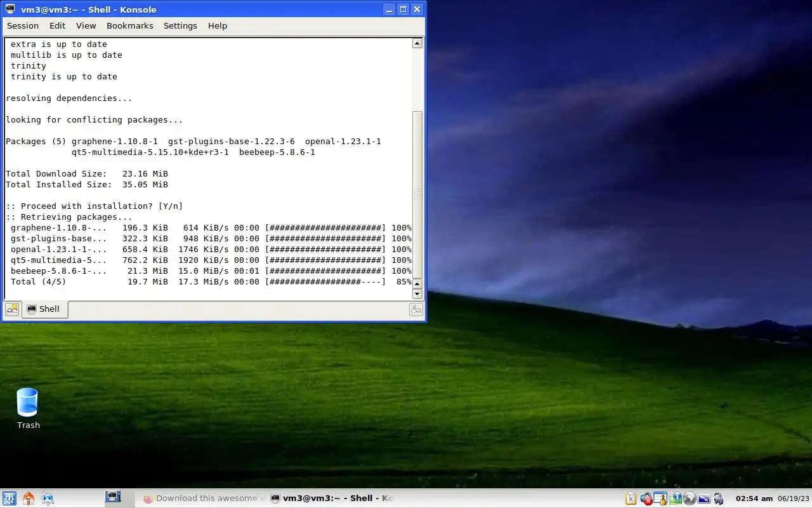Click the user window tray icon
Image resolution: width=812 pixels, height=508 pixels.
[x=660, y=498]
